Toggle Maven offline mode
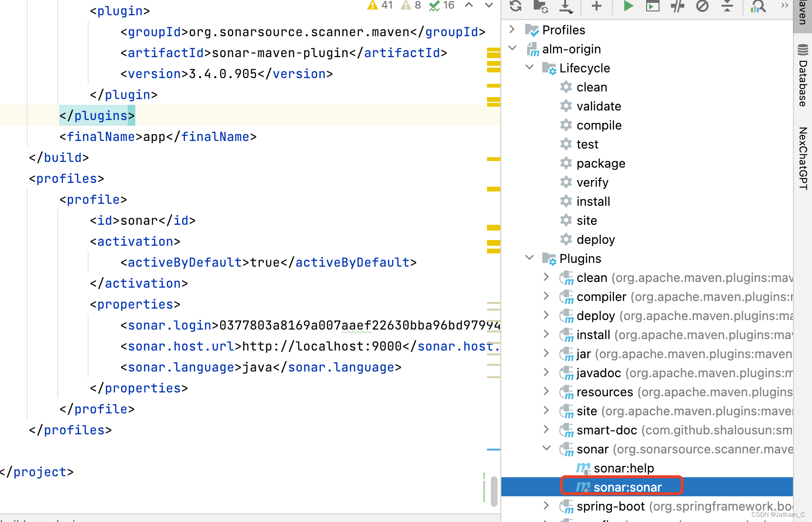This screenshot has height=522, width=812. [678, 6]
